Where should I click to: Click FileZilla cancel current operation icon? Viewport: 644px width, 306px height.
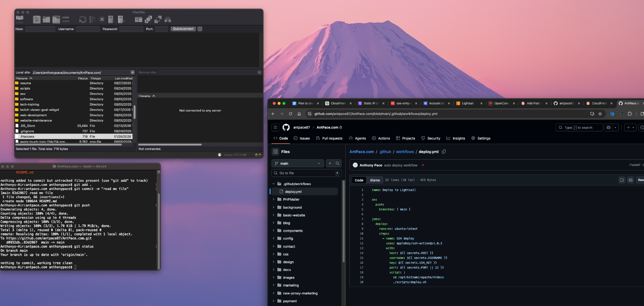pyautogui.click(x=102, y=19)
